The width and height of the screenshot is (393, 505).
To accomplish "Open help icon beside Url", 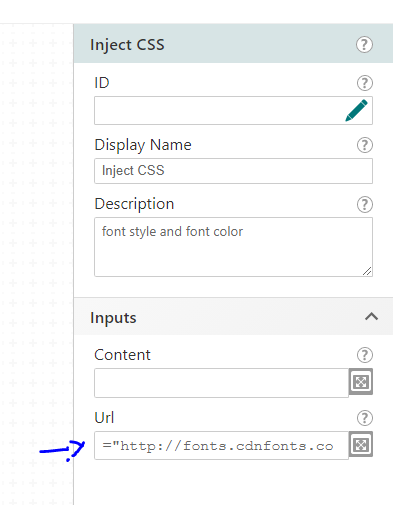I will pos(365,418).
